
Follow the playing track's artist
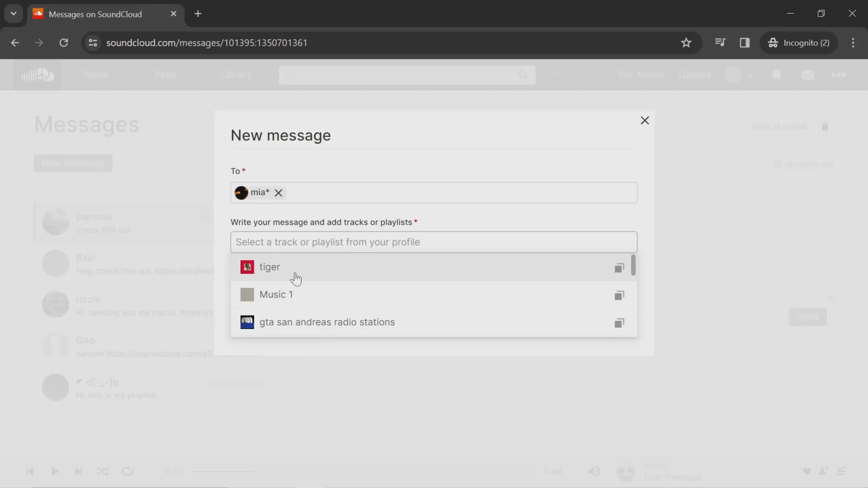823,472
